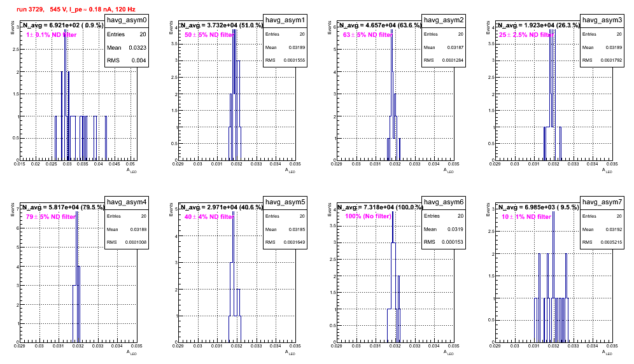Select Mean value 0.03188 in havg_asym4 box
This screenshot has height=364, width=634.
[x=138, y=230]
